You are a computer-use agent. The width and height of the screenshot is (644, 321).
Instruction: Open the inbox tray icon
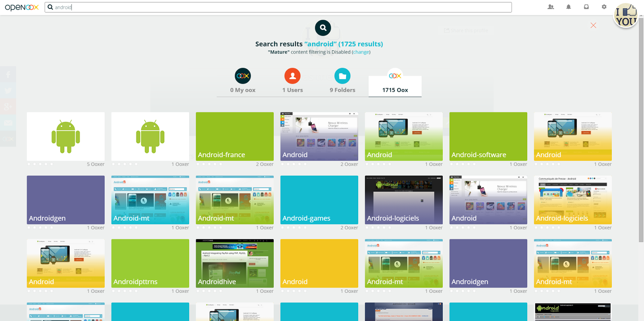point(586,7)
